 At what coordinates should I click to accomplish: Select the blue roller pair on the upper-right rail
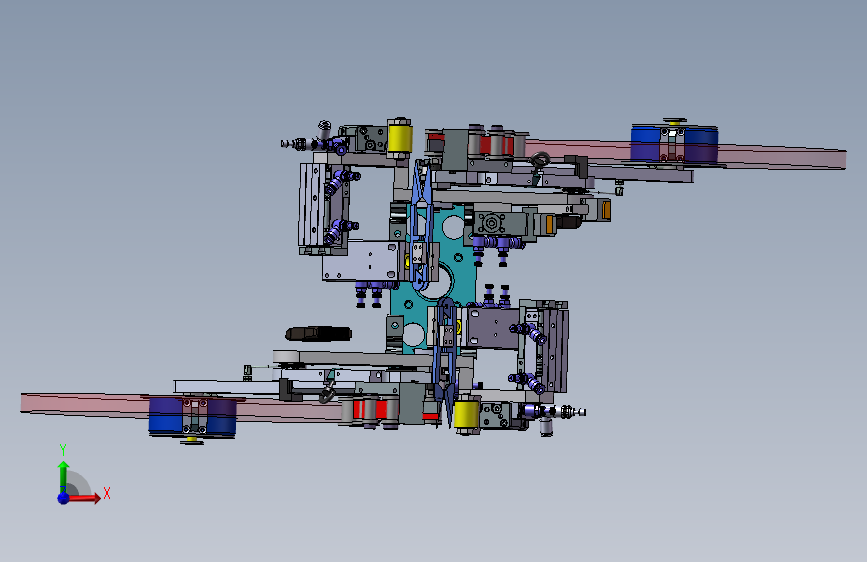[675, 143]
